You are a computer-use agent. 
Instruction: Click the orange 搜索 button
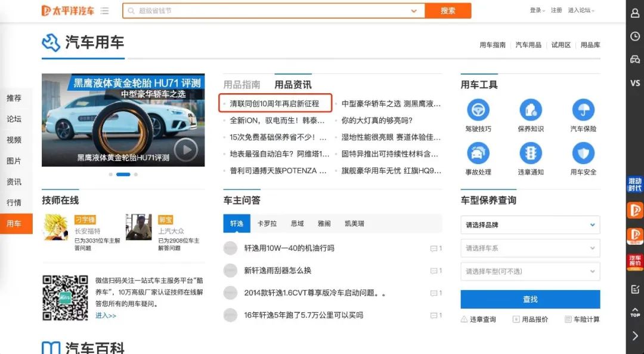pyautogui.click(x=448, y=11)
